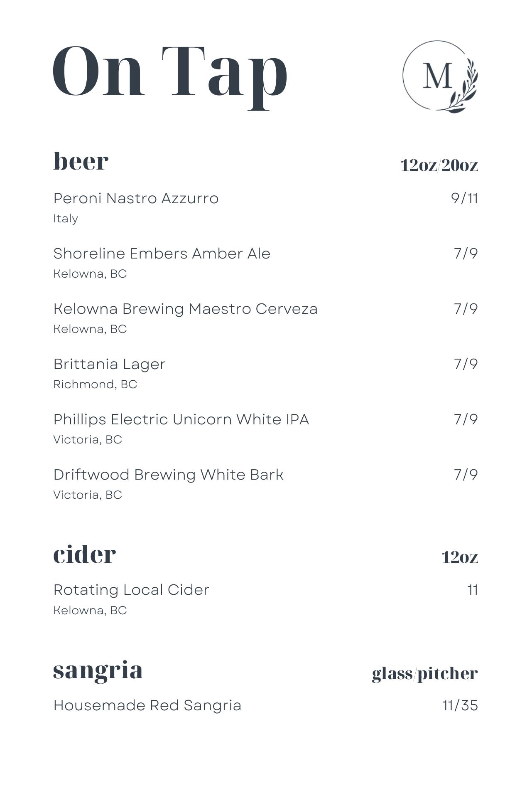Select Phillips Electric Unicorn White IPA
Image resolution: width=532 pixels, height=798 pixels.
point(181,419)
